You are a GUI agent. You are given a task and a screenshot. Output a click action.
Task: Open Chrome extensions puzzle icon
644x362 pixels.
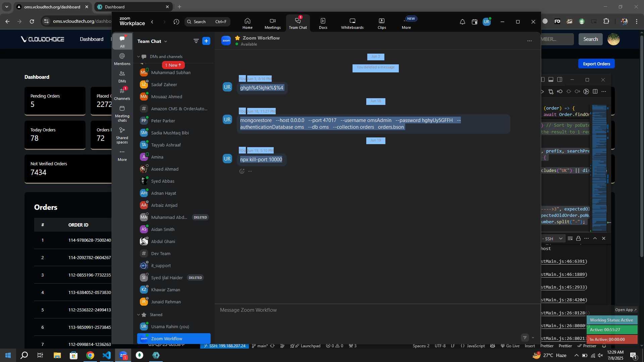(606, 21)
